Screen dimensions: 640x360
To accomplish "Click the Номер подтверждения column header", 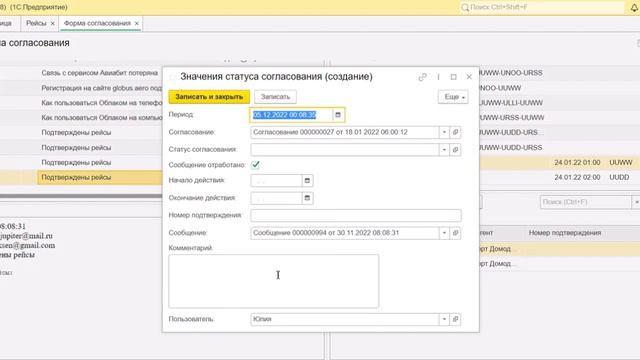I will click(x=565, y=233).
